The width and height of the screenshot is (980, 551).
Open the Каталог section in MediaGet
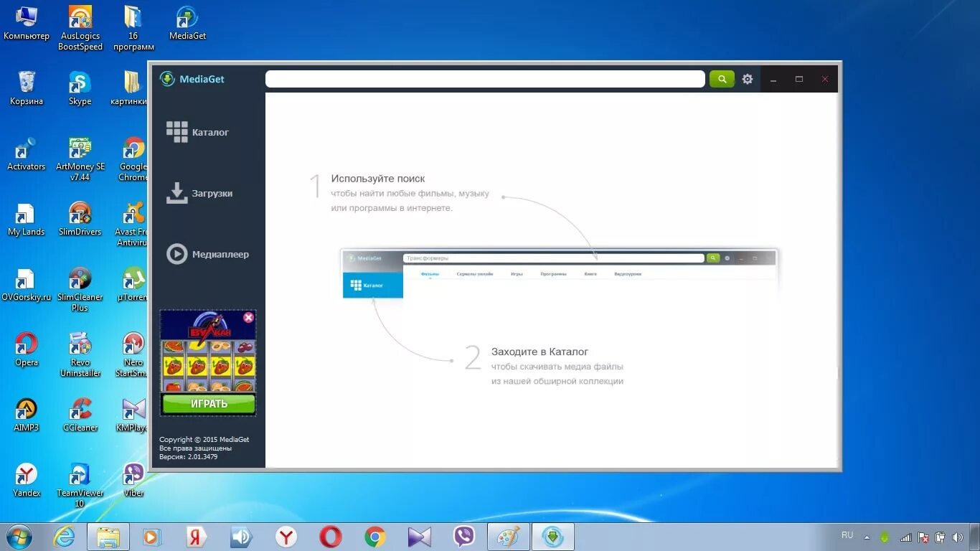[x=198, y=132]
